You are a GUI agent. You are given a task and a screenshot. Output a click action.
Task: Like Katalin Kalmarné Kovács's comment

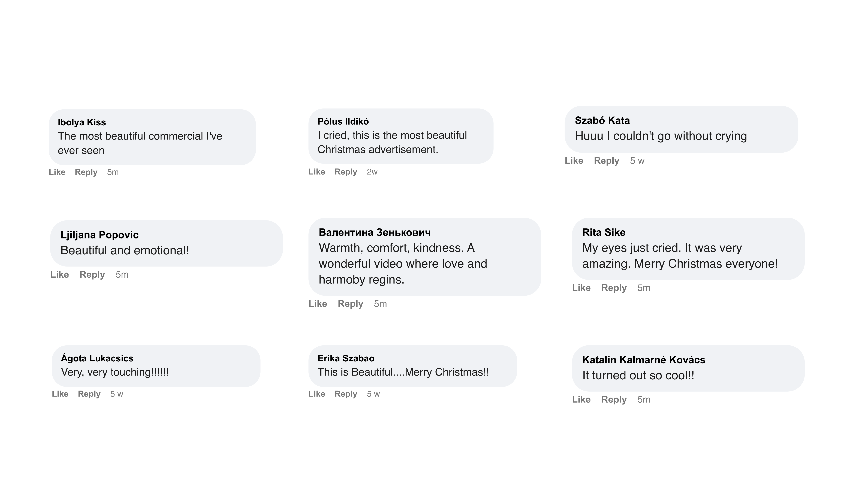pyautogui.click(x=581, y=400)
